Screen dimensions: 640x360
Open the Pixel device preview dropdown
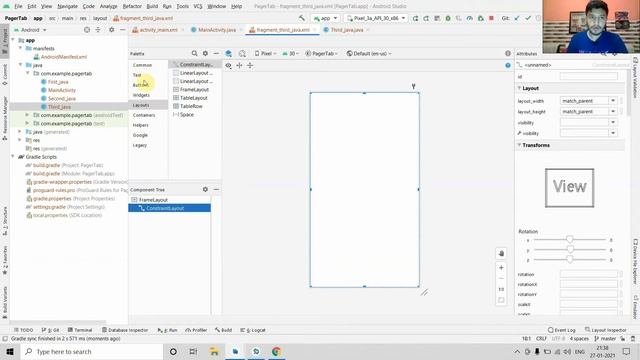click(x=265, y=53)
